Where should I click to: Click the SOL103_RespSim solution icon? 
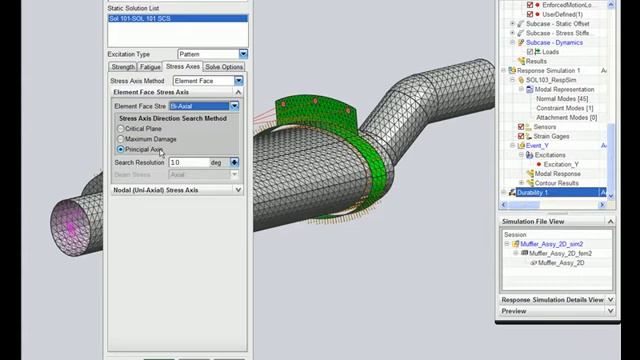point(521,80)
